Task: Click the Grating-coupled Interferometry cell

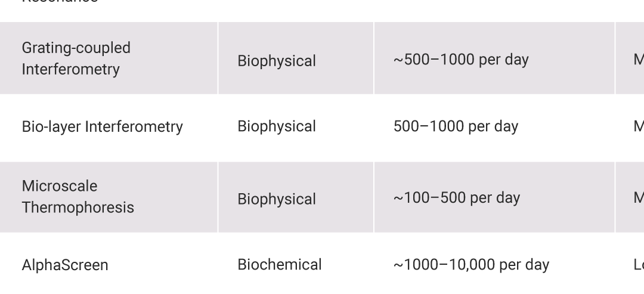Action: pos(76,58)
